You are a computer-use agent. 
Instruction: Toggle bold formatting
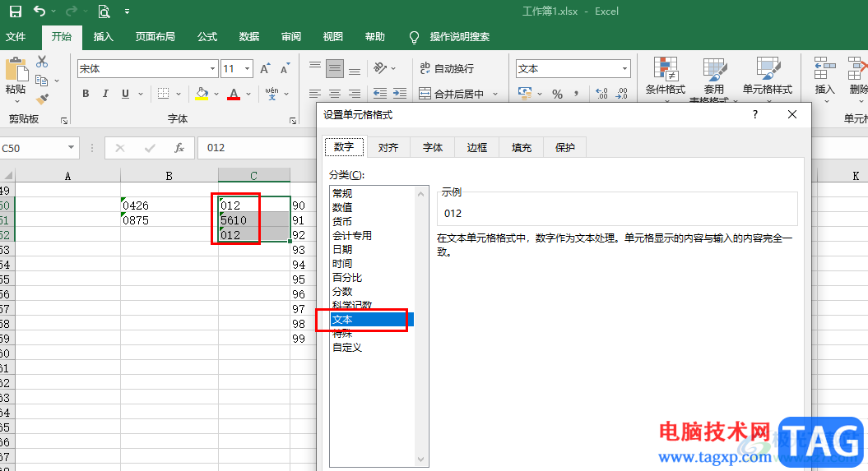click(86, 94)
